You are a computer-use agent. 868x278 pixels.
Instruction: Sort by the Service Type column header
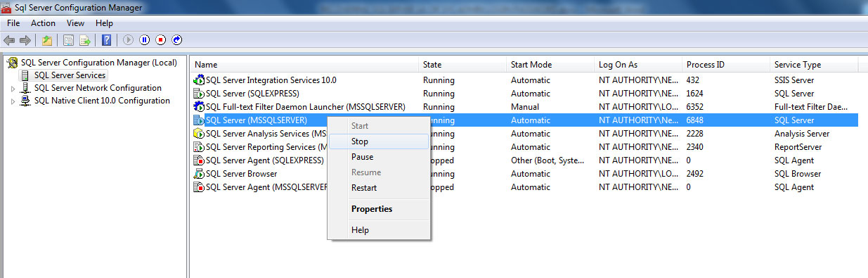(x=814, y=65)
